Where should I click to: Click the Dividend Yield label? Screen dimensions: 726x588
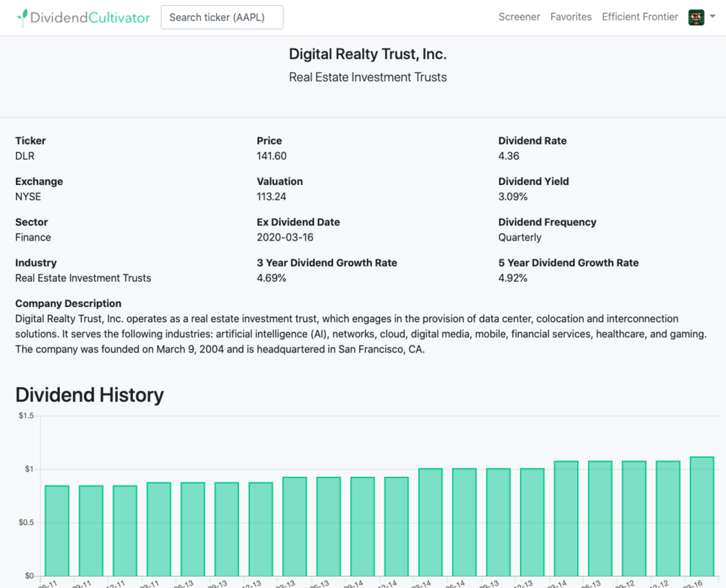click(x=534, y=181)
